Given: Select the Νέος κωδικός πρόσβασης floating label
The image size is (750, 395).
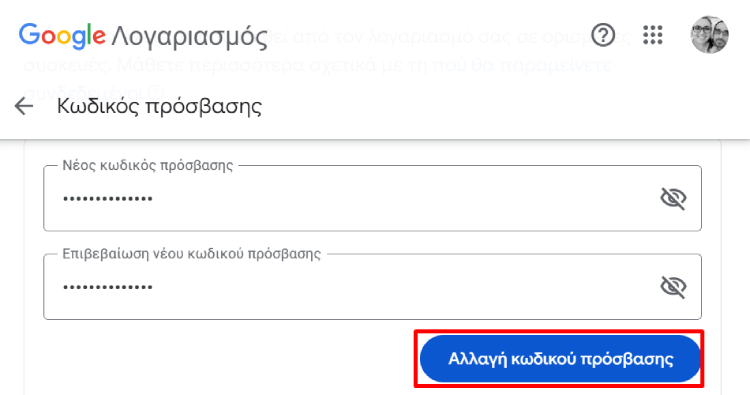Looking at the screenshot, I should [148, 165].
